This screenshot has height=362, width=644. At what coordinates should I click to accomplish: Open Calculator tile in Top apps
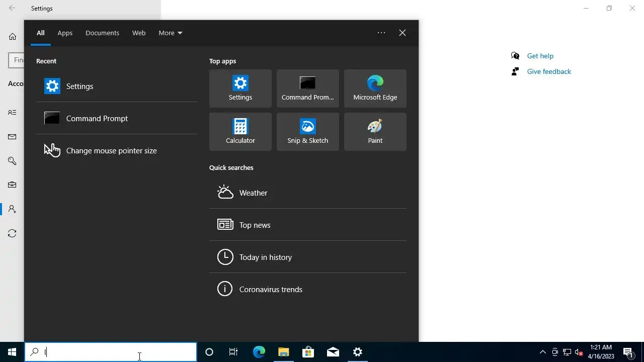click(x=240, y=132)
